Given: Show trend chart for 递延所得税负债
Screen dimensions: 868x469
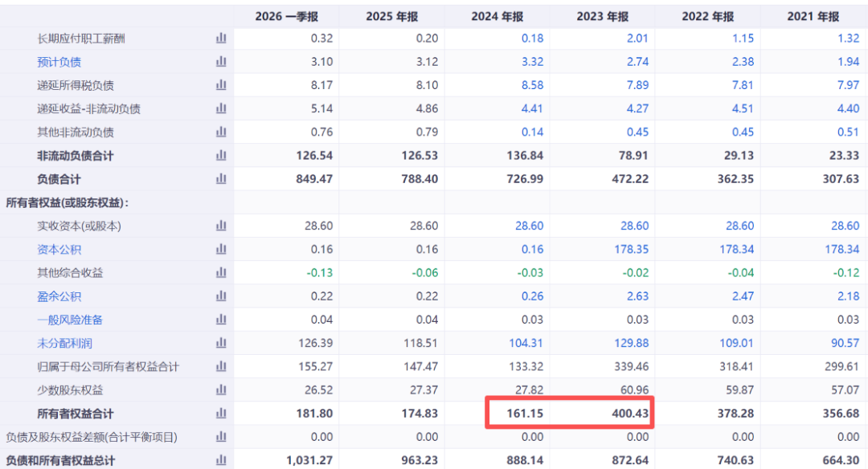Looking at the screenshot, I should click(221, 85).
